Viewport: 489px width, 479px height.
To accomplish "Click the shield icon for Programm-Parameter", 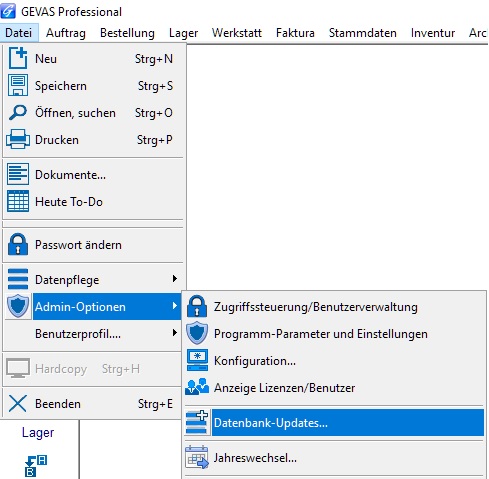I will [x=197, y=333].
